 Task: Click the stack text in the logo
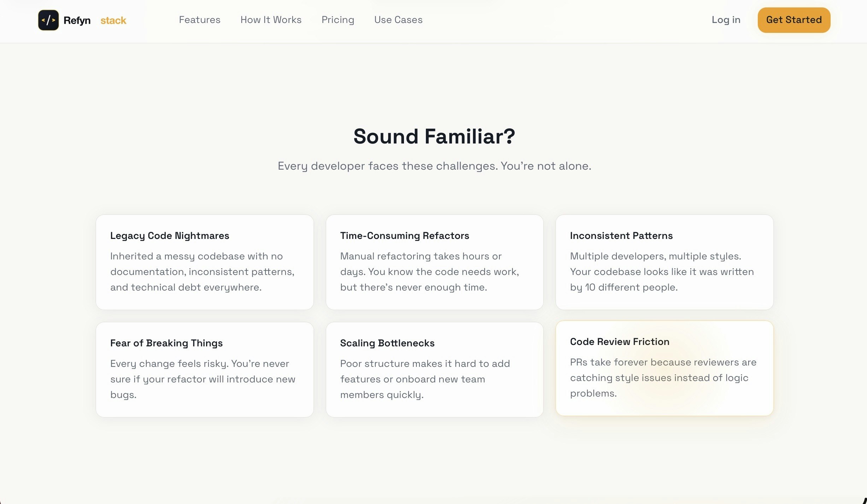coord(113,20)
